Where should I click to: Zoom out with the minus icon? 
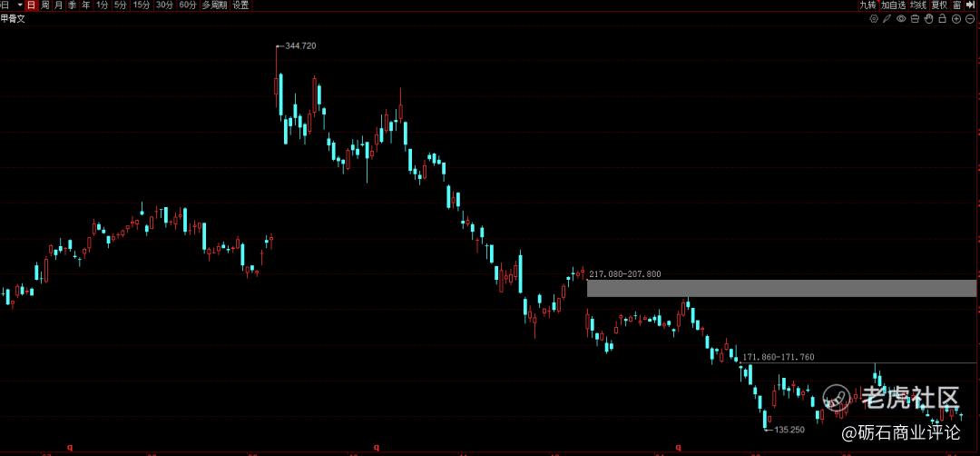click(x=970, y=19)
